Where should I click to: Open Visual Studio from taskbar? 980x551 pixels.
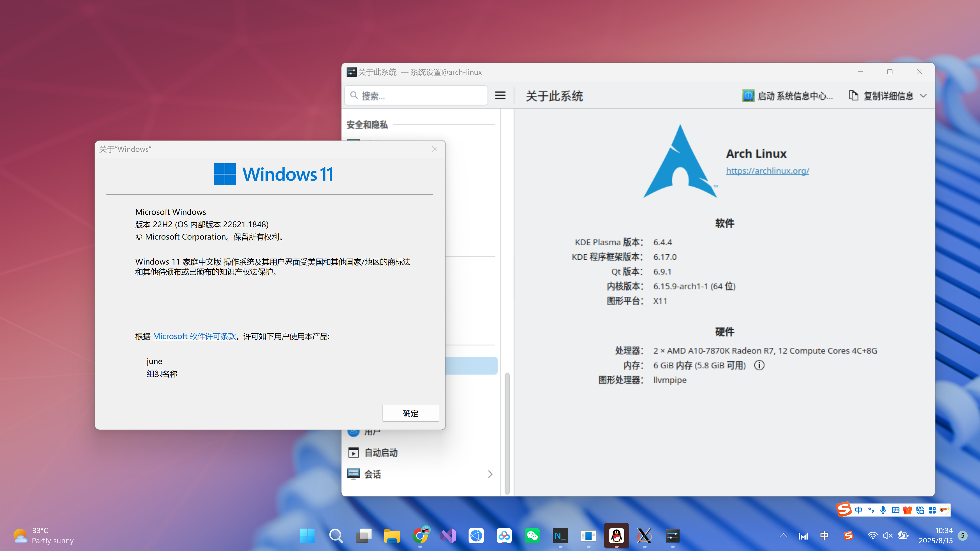pyautogui.click(x=448, y=536)
